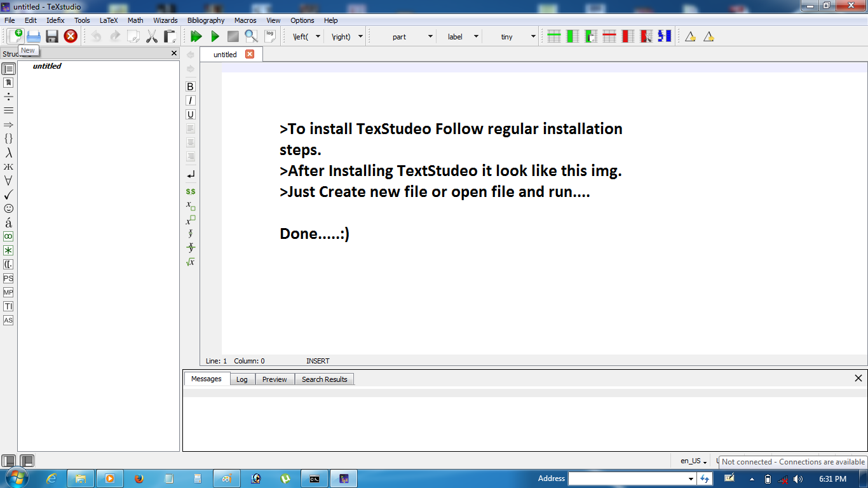
Task: Open the Wizards menu
Action: coord(165,20)
